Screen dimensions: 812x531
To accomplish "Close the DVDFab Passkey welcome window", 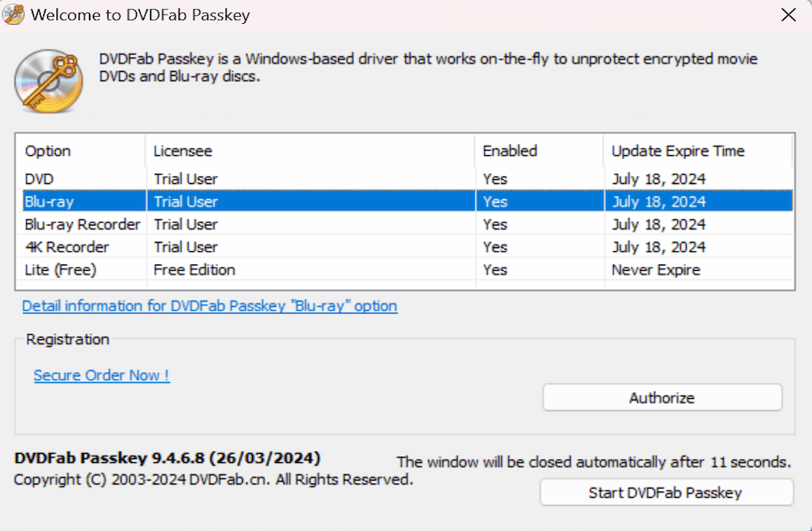I will coord(788,15).
